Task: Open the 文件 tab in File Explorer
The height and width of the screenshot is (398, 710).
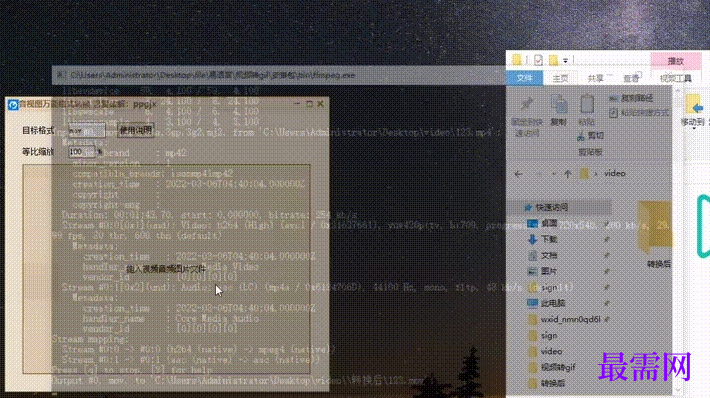Action: click(524, 78)
